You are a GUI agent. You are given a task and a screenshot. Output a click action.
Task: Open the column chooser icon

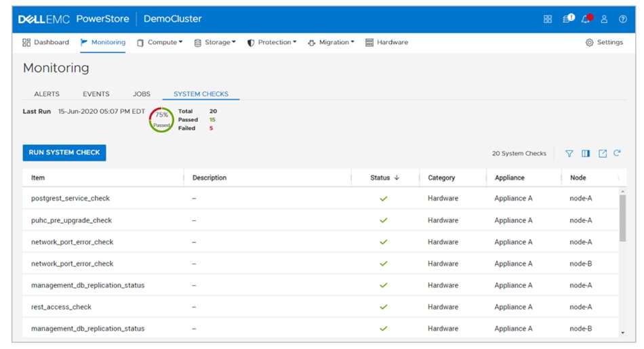586,153
